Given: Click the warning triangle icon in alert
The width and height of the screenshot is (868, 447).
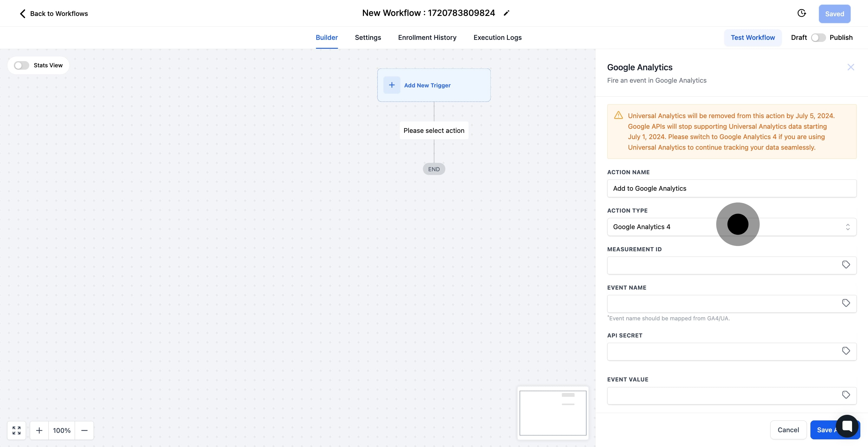Looking at the screenshot, I should tap(618, 115).
